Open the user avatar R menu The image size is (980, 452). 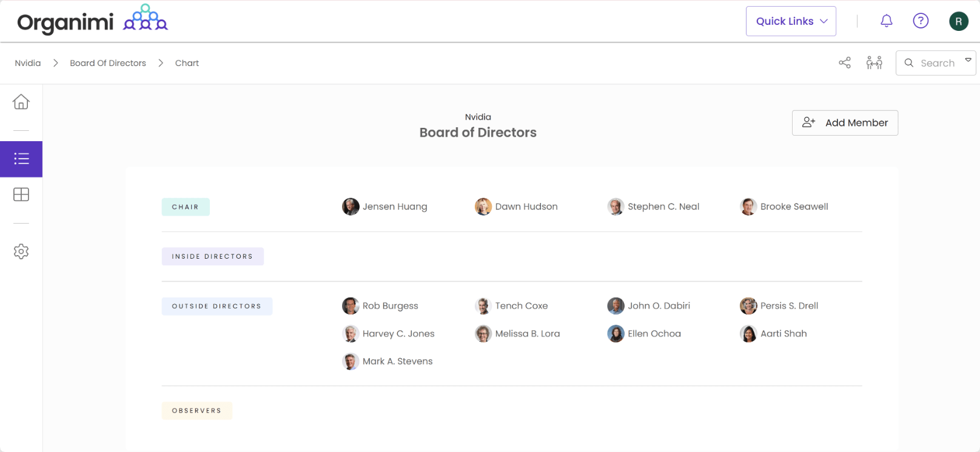pos(959,21)
